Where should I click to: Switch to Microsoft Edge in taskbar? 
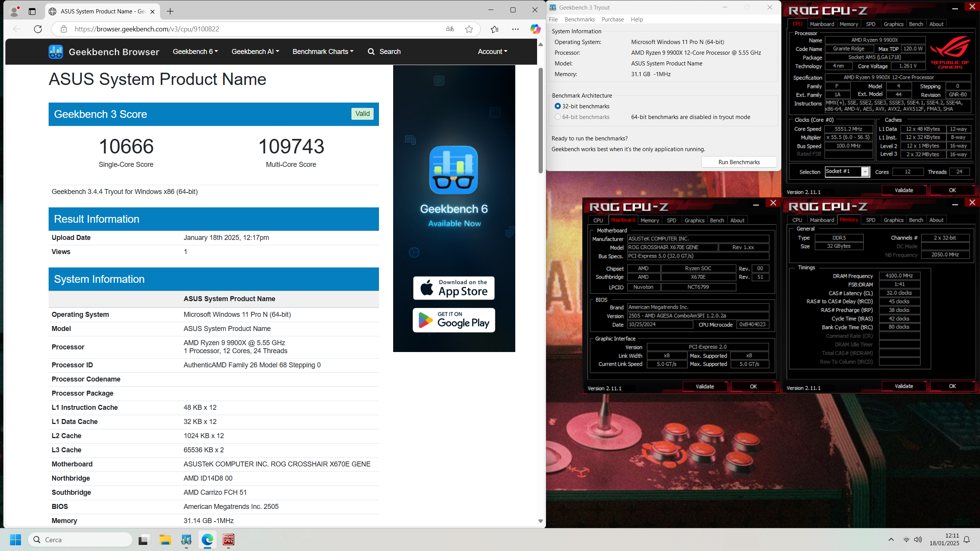(x=207, y=540)
